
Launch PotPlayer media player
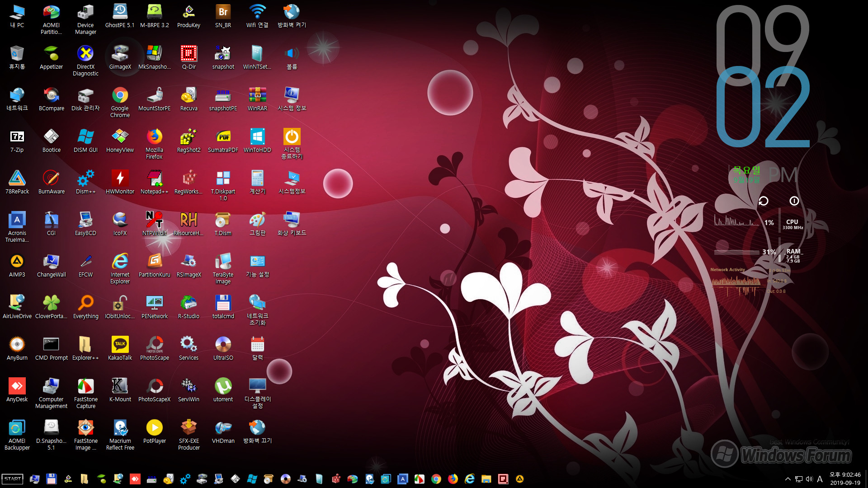(154, 432)
